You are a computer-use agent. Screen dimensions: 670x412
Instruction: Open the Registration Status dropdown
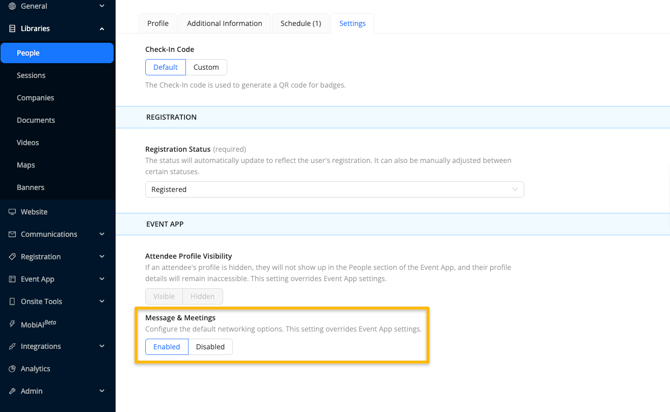(x=335, y=189)
